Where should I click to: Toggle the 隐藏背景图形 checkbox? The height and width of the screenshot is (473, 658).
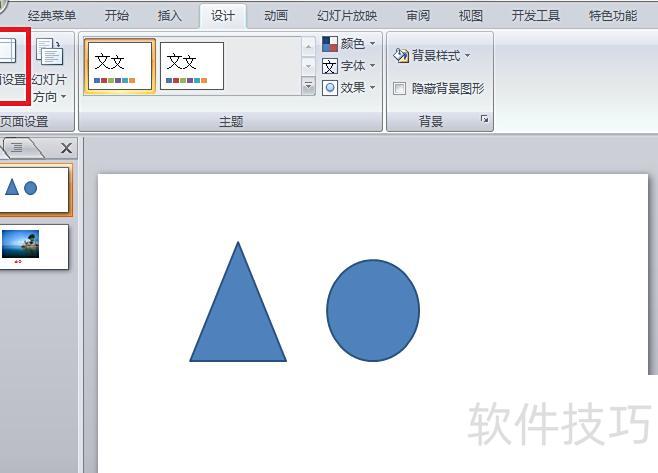click(399, 89)
